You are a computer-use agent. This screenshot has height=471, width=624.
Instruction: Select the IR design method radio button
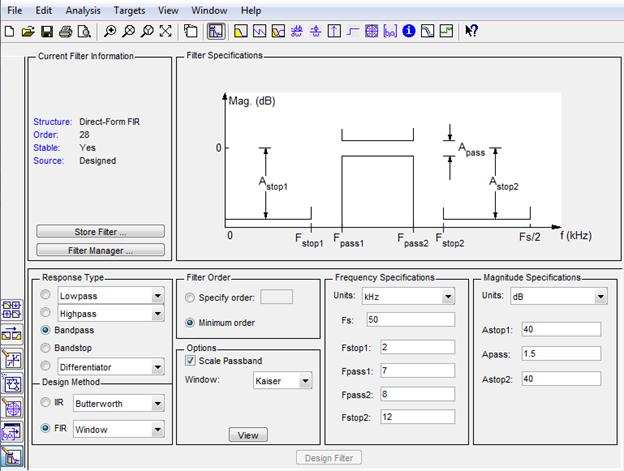[45, 402]
